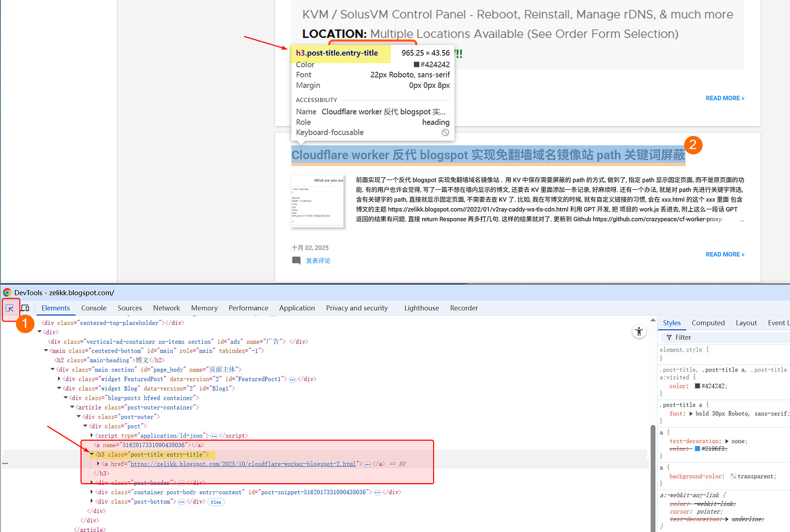Expand the text-decoration none shorthand

pyautogui.click(x=727, y=441)
